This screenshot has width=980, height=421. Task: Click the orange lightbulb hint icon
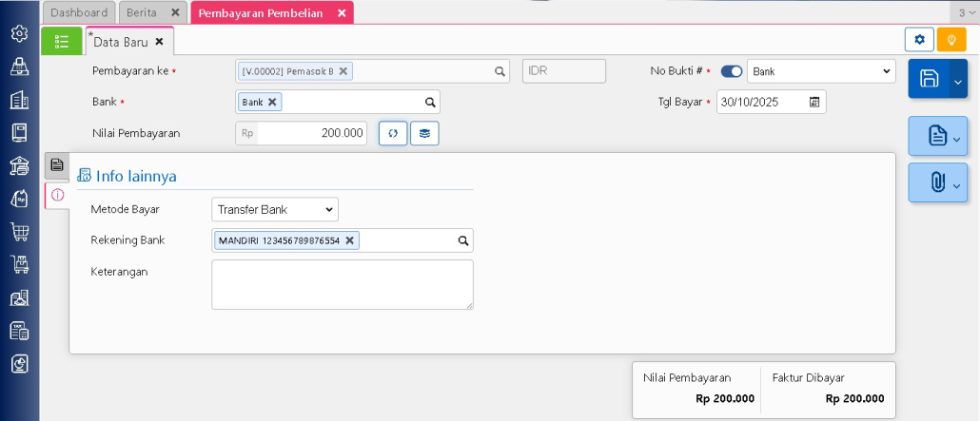click(950, 40)
